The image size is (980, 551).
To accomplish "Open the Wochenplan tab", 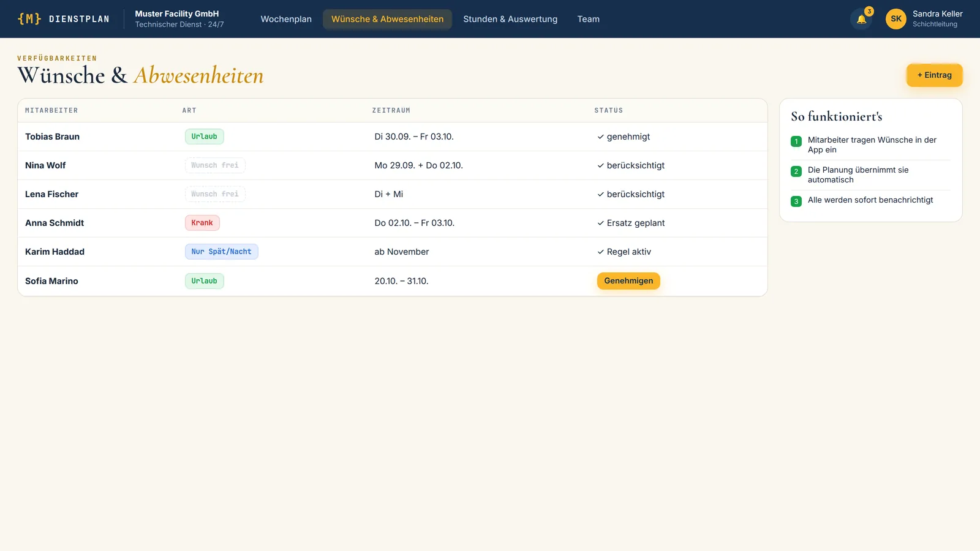I will (286, 19).
